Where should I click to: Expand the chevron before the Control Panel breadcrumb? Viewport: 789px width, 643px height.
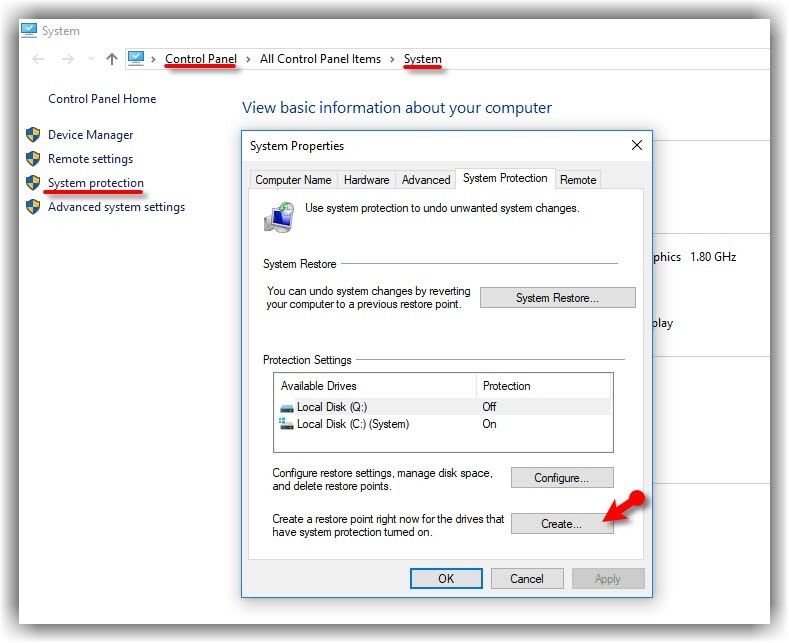153,59
